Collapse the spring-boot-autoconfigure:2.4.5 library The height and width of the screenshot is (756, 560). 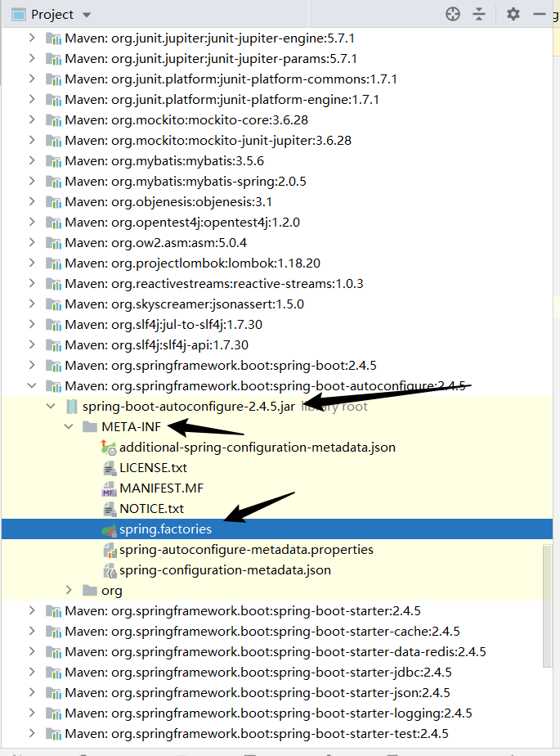(32, 385)
